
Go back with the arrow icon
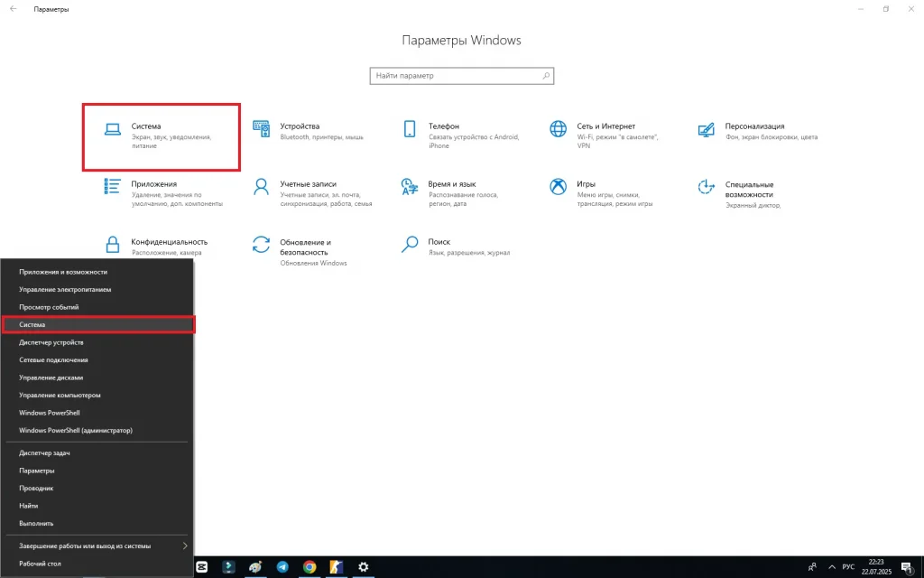[x=14, y=9]
